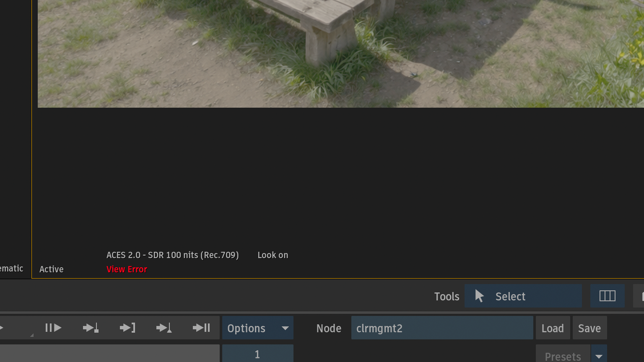This screenshot has width=644, height=362.
Task: Open the Options dropdown menu
Action: pyautogui.click(x=257, y=328)
